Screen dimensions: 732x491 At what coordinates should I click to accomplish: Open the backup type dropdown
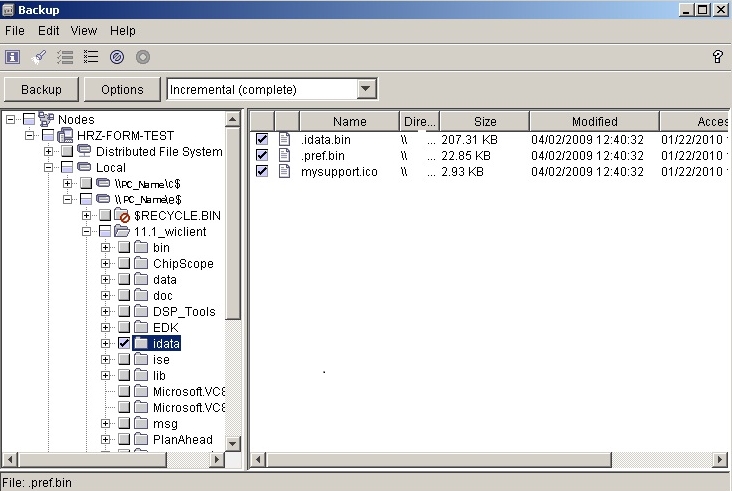coord(366,89)
